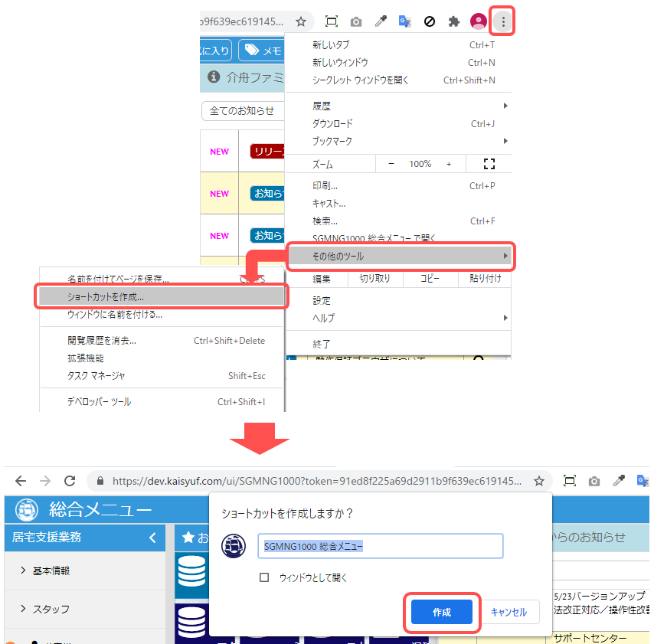Click the block circle extension icon

pyautogui.click(x=429, y=21)
